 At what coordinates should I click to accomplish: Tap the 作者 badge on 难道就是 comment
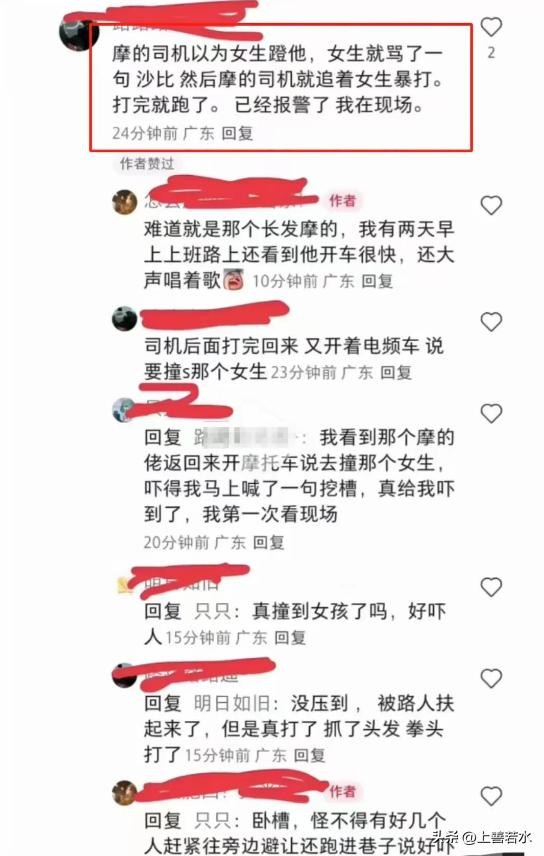point(342,201)
